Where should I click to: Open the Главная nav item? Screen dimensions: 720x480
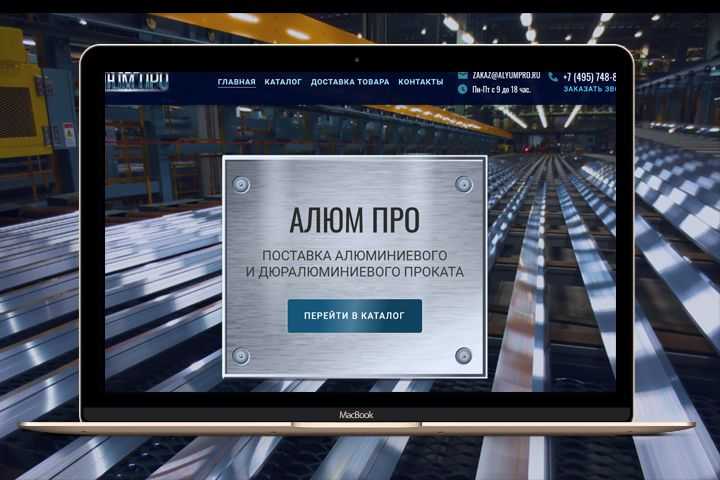tap(236, 82)
